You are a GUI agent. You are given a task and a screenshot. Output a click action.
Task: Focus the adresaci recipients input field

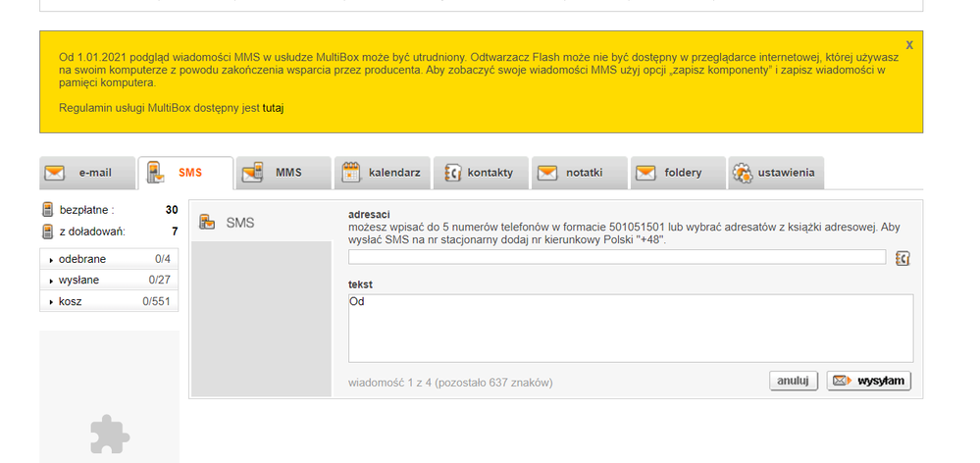tap(616, 257)
